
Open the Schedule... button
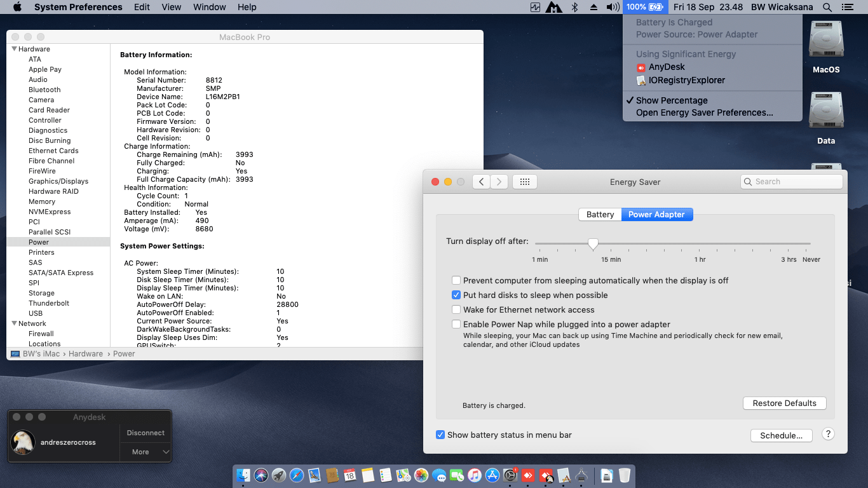[x=781, y=435]
